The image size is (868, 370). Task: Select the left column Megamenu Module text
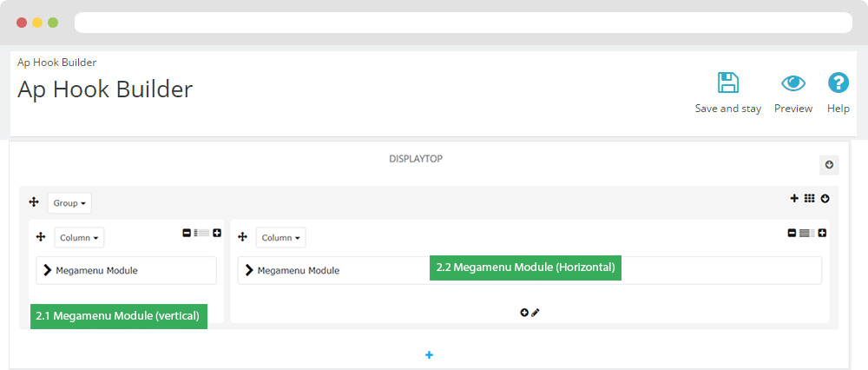(97, 271)
